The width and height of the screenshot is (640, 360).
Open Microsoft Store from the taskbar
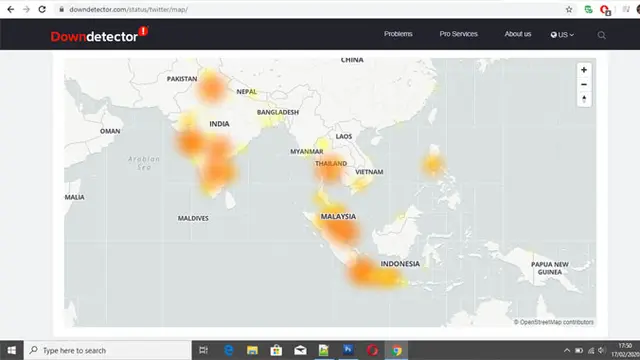(x=276, y=350)
